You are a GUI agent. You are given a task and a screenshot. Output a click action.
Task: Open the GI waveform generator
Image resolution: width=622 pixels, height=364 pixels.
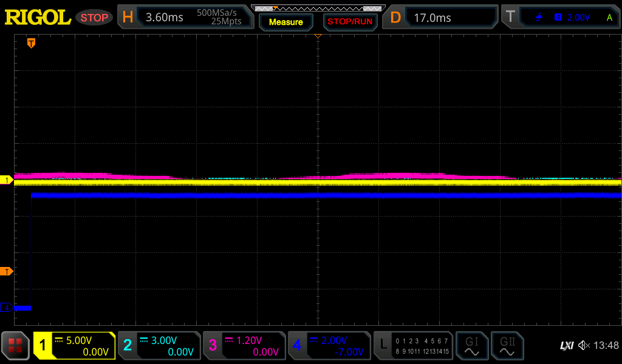pos(471,346)
